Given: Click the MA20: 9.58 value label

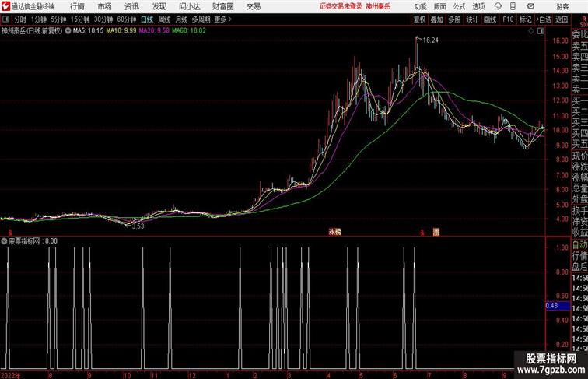Looking at the screenshot, I should tap(154, 31).
